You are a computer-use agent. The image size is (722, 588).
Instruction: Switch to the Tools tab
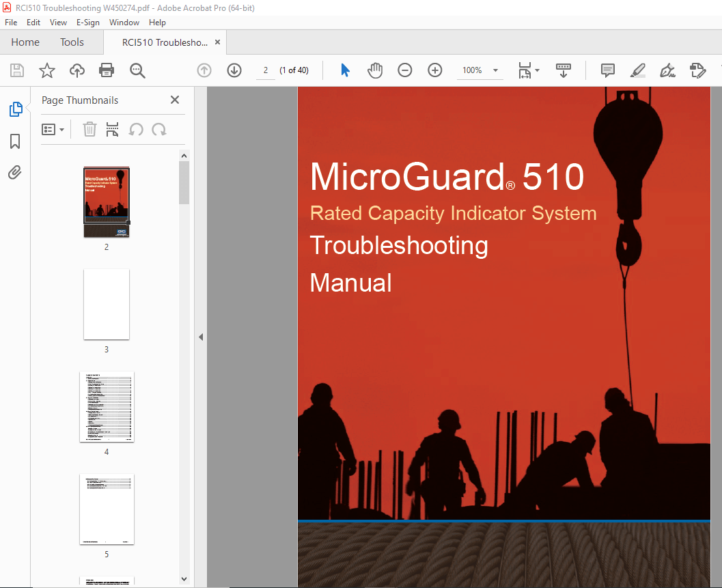[72, 42]
